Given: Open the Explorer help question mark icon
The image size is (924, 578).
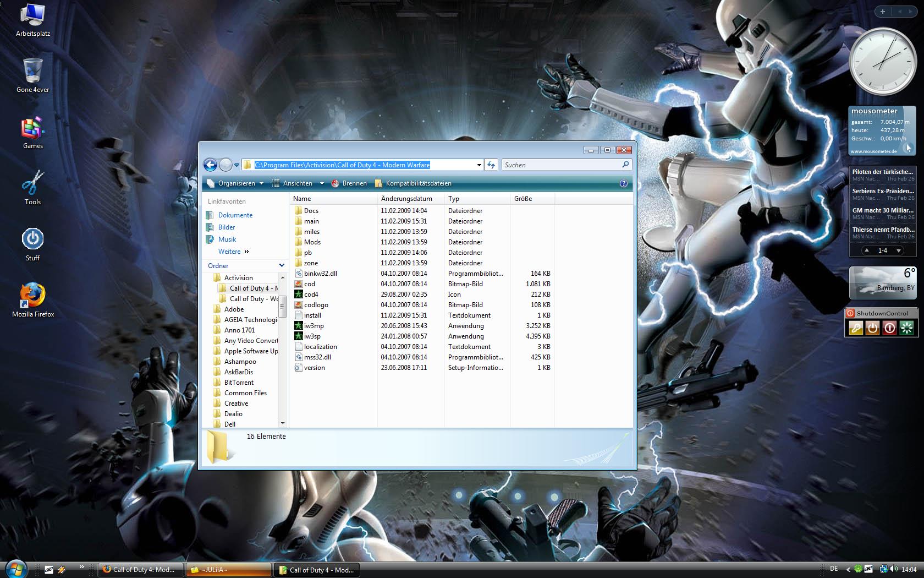Looking at the screenshot, I should click(623, 183).
